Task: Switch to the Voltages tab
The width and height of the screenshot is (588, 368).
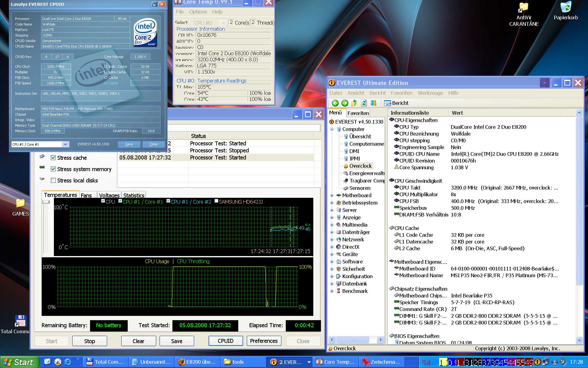Action: tap(109, 195)
